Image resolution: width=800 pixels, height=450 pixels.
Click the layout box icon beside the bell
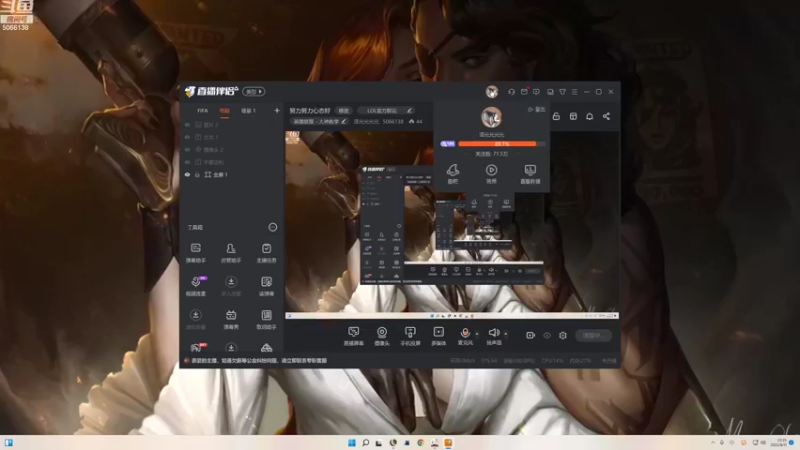click(573, 116)
